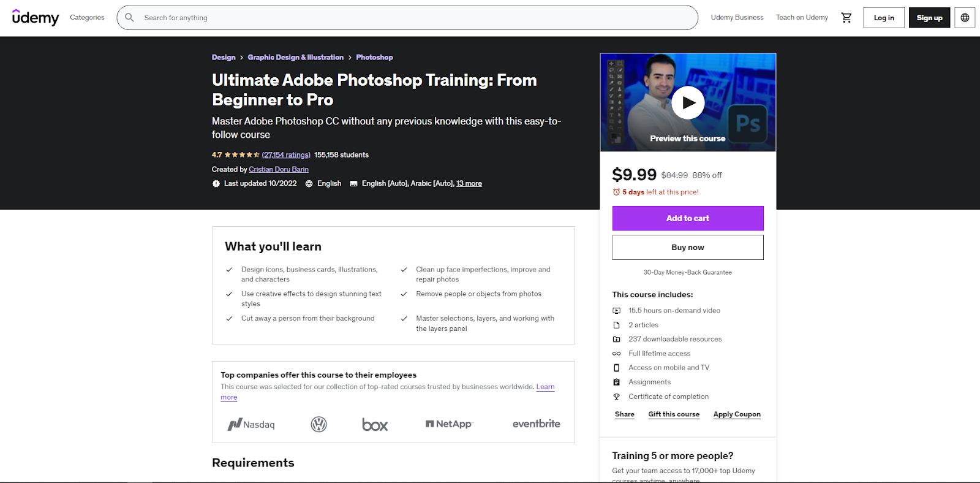Viewport: 980px width, 483px height.
Task: Click the Volkswagen company logo
Action: point(319,424)
